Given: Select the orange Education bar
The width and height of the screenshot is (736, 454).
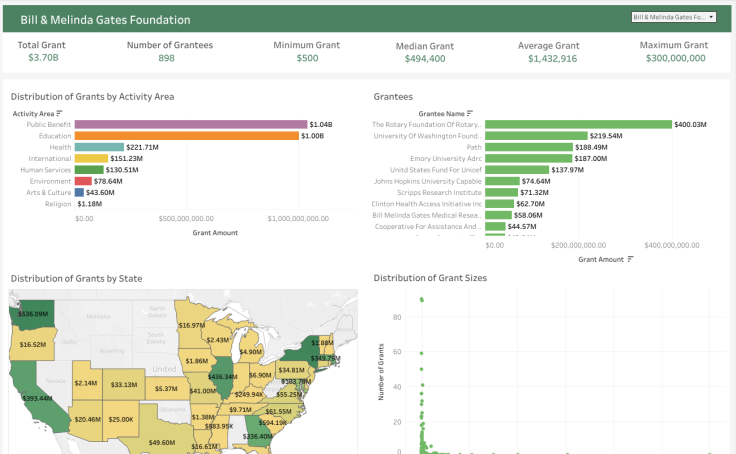Looking at the screenshot, I should [x=186, y=136].
